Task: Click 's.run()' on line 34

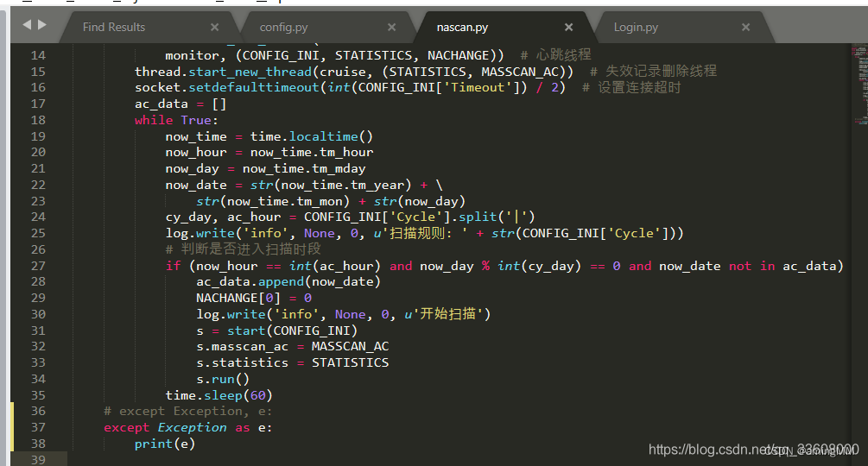Action: 223,379
